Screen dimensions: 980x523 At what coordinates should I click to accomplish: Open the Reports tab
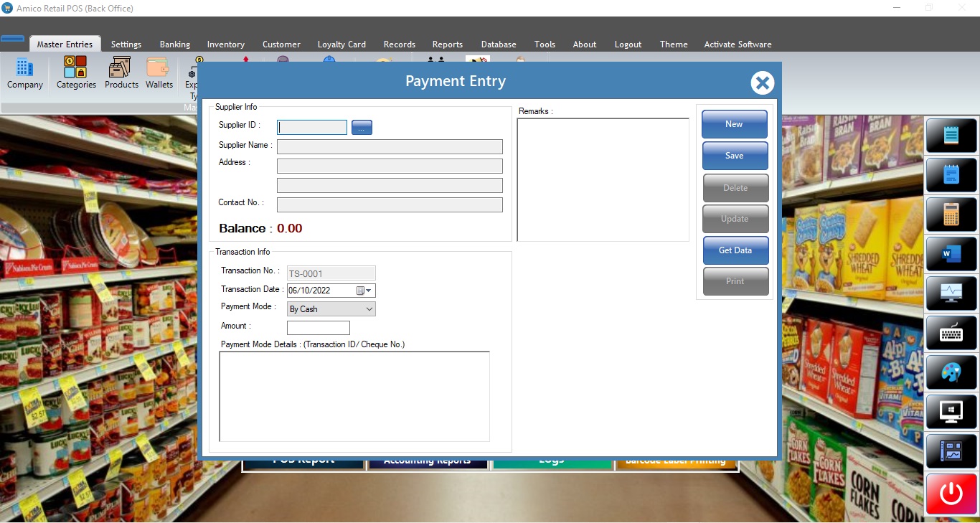point(447,44)
